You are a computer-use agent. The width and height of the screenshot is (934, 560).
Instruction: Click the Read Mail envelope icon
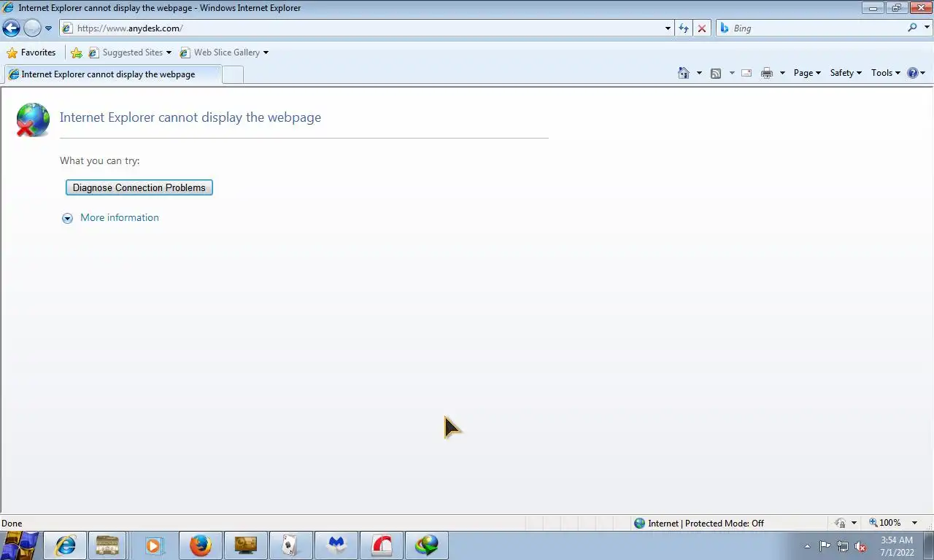746,73
